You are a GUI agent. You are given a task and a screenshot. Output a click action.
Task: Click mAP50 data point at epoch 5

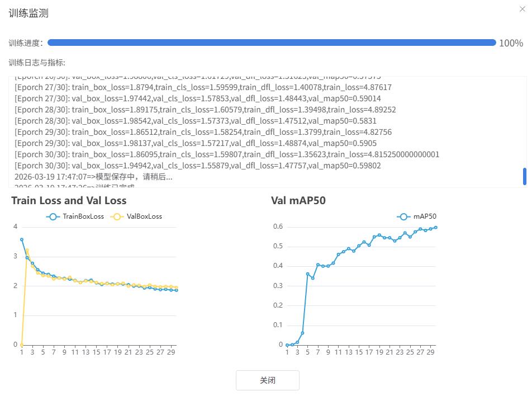[x=308, y=274]
